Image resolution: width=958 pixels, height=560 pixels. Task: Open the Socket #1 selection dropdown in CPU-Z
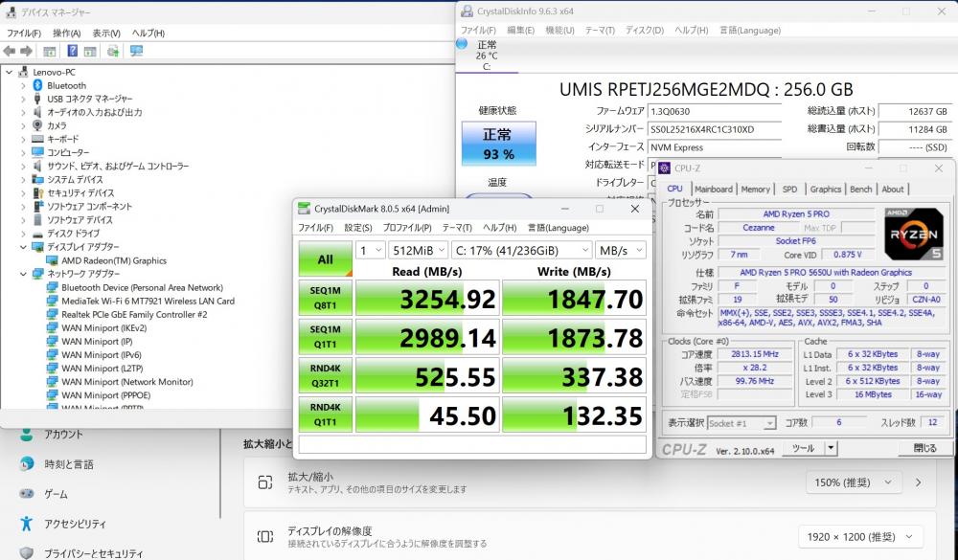[x=741, y=423]
